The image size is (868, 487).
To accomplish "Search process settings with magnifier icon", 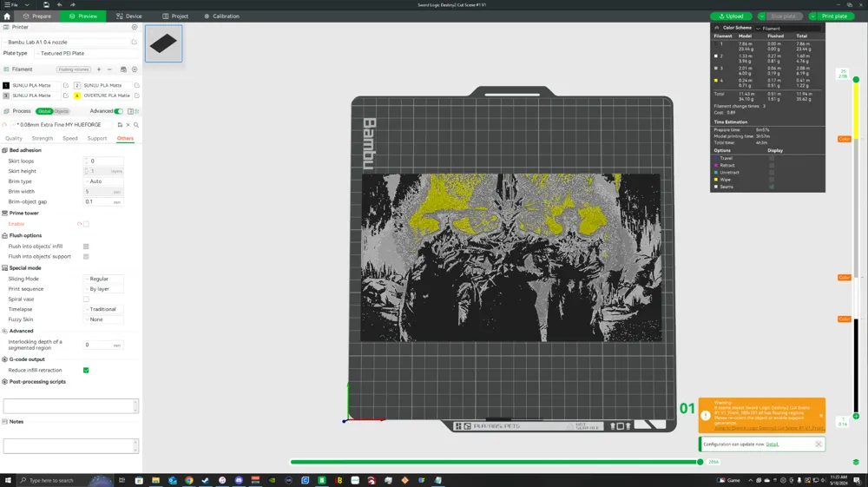I will point(136,125).
